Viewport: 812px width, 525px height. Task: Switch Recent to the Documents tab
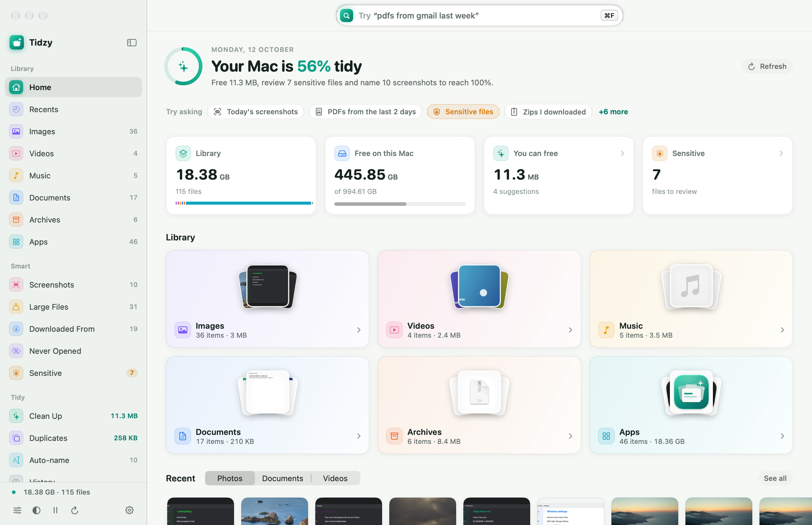(282, 478)
